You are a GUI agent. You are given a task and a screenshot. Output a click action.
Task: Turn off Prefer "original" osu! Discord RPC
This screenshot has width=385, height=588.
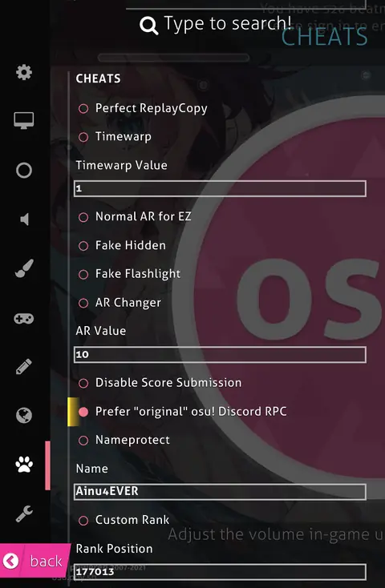pos(182,412)
